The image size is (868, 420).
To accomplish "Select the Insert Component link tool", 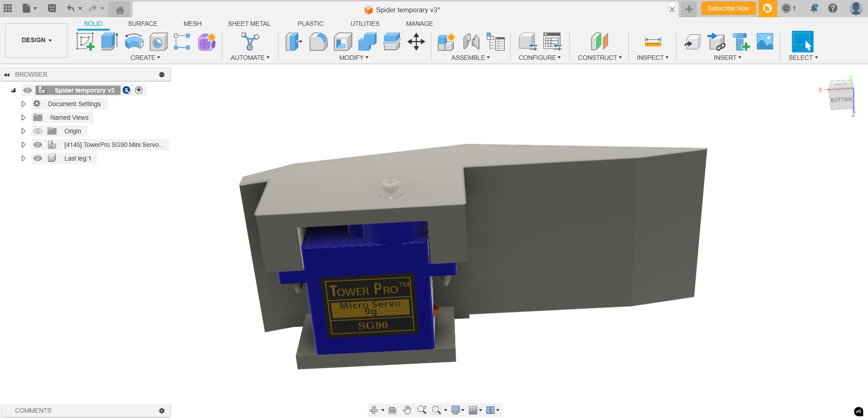I will (717, 42).
